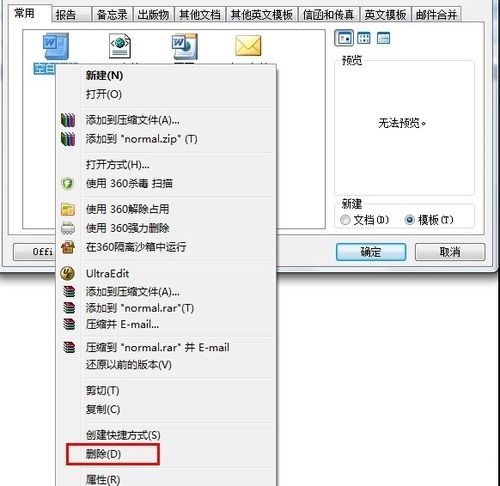Click the 取消 button
Image resolution: width=500 pixels, height=486 pixels.
(x=450, y=252)
